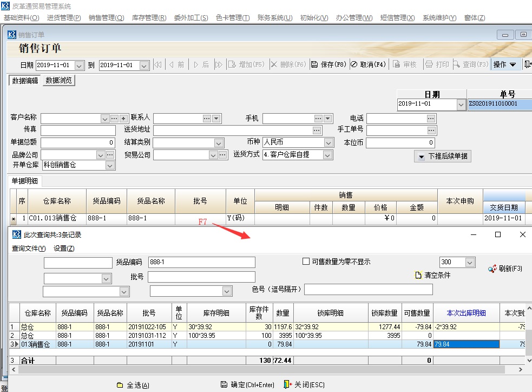Image resolution: width=532 pixels, height=392 pixels.
Task: Open the 库存管理 menu
Action: (149, 18)
